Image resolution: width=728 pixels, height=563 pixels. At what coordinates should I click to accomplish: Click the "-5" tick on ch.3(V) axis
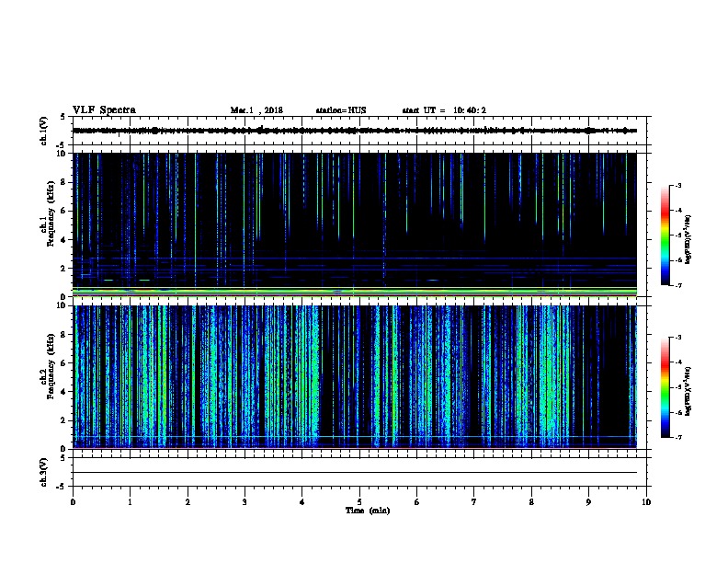click(x=61, y=487)
